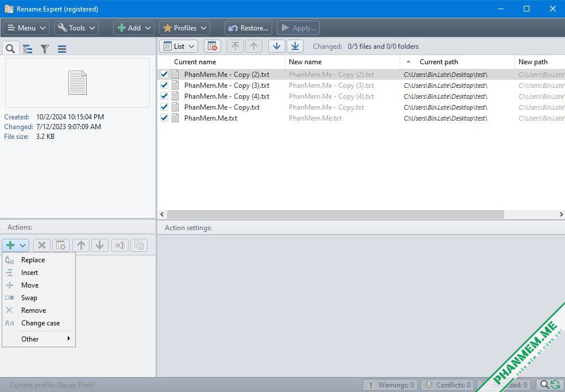Uncheck PhanMem.Me.txt checkbox
Screen dimensions: 565x392
(164, 118)
